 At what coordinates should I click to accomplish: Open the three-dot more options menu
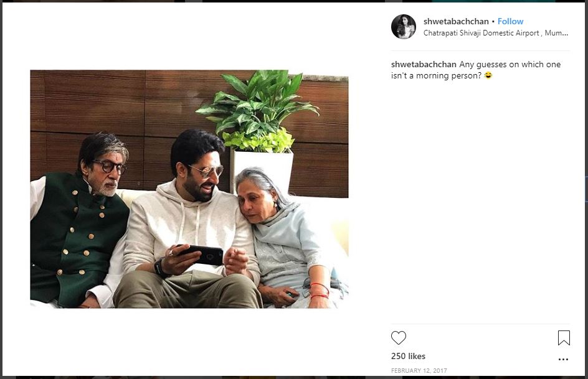(x=563, y=359)
